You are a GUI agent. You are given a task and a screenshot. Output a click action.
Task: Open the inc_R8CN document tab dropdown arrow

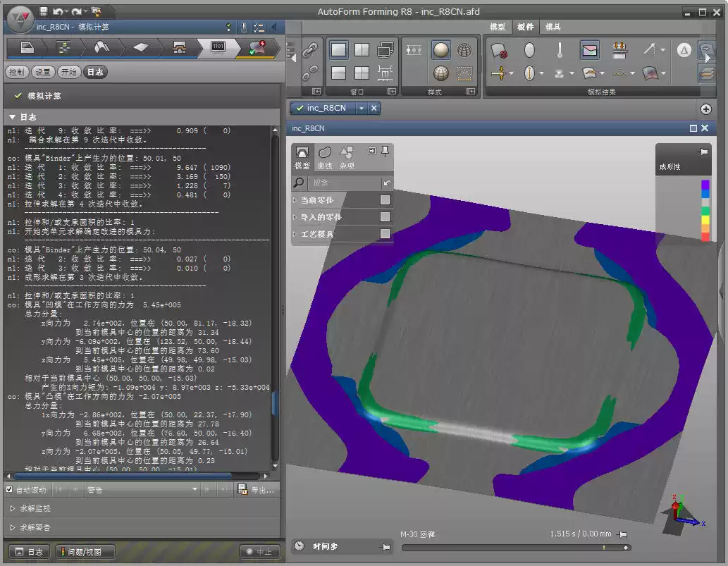pyautogui.click(x=362, y=109)
